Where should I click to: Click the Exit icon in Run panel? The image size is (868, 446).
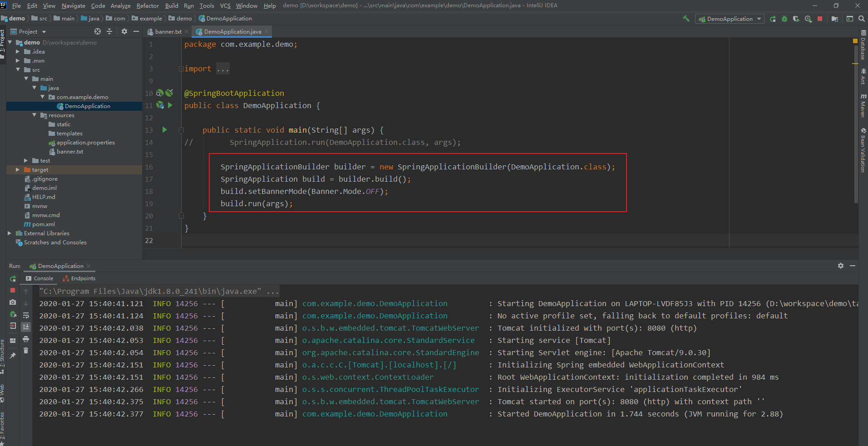pos(13,326)
